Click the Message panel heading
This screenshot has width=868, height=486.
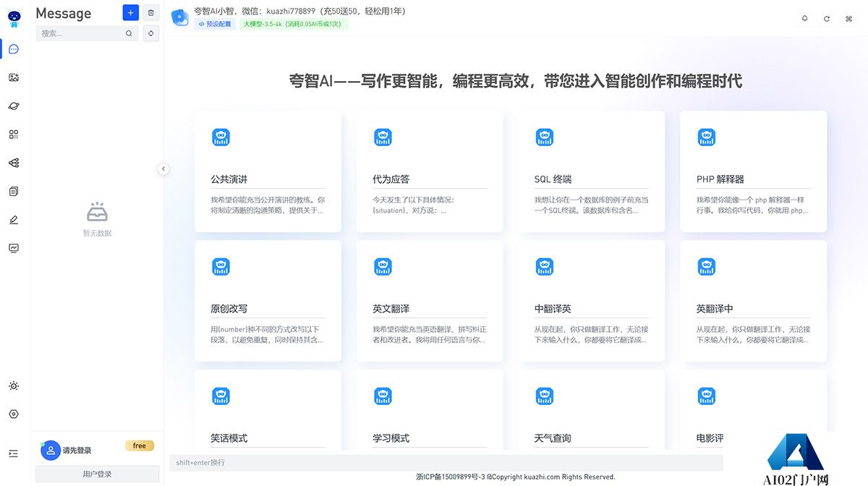pos(64,13)
